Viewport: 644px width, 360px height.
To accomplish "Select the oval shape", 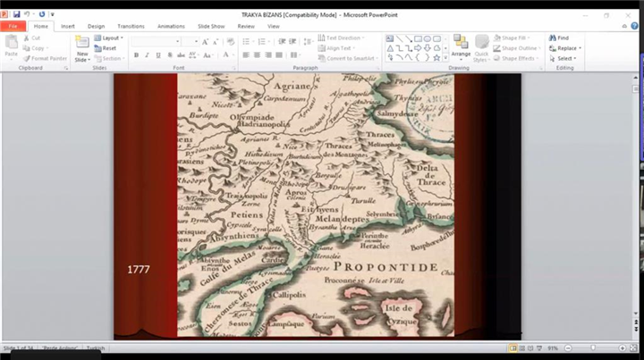I will point(428,39).
